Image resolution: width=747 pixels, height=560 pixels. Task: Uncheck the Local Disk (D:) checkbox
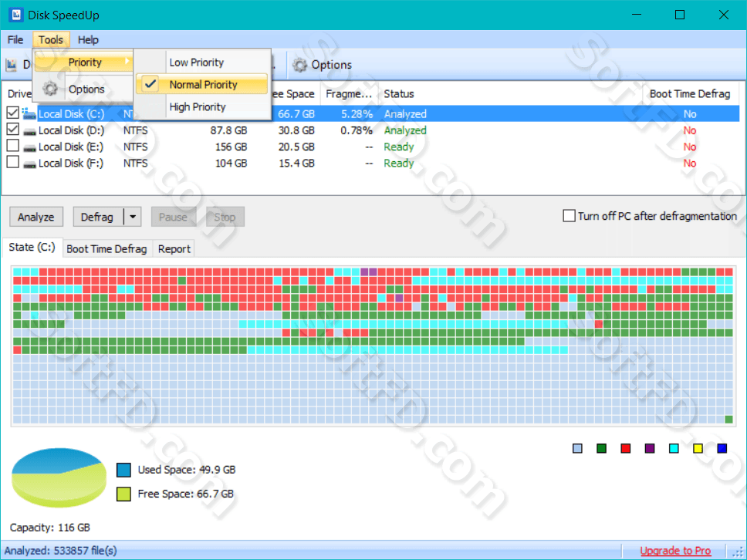tap(13, 130)
